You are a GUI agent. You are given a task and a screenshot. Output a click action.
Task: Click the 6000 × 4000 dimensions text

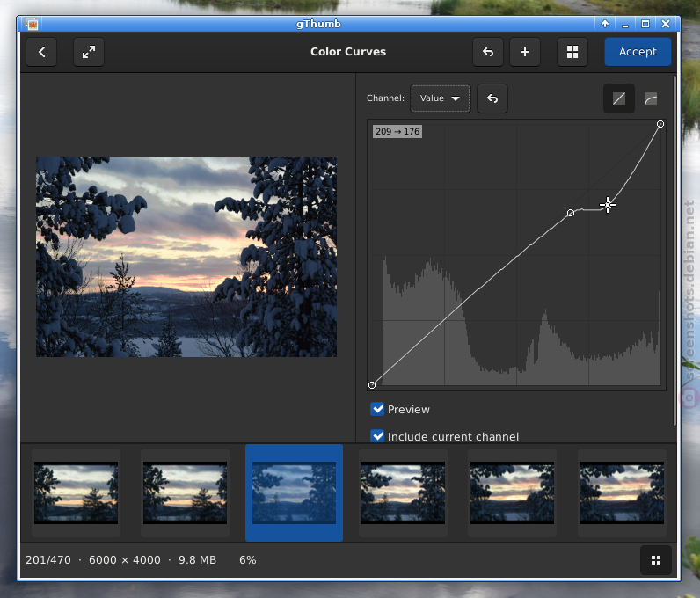coord(125,560)
